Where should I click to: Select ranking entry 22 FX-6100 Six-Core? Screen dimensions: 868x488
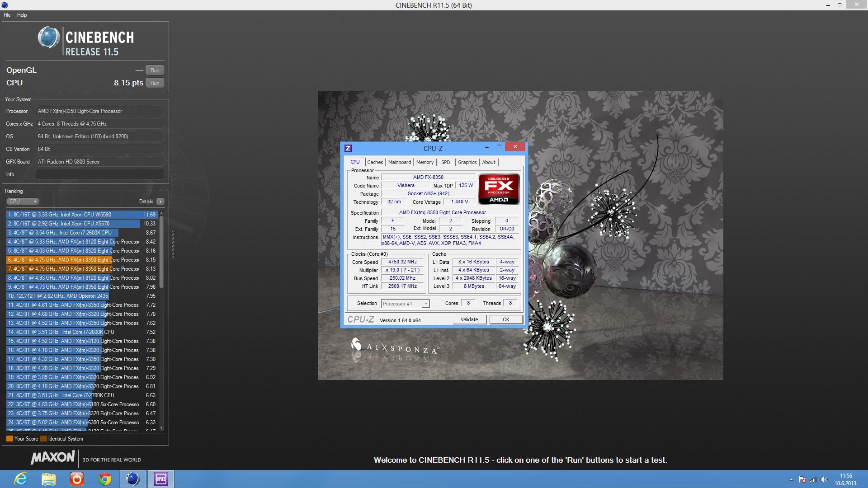81,404
